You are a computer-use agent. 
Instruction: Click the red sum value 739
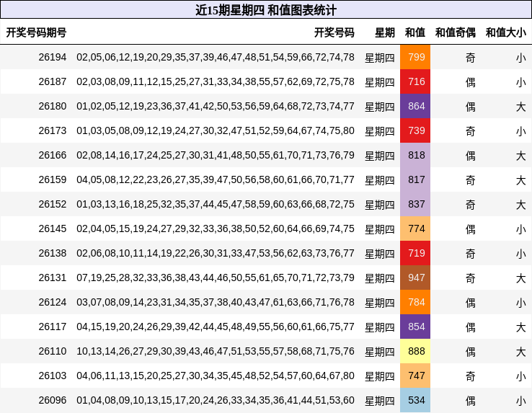[x=415, y=130]
